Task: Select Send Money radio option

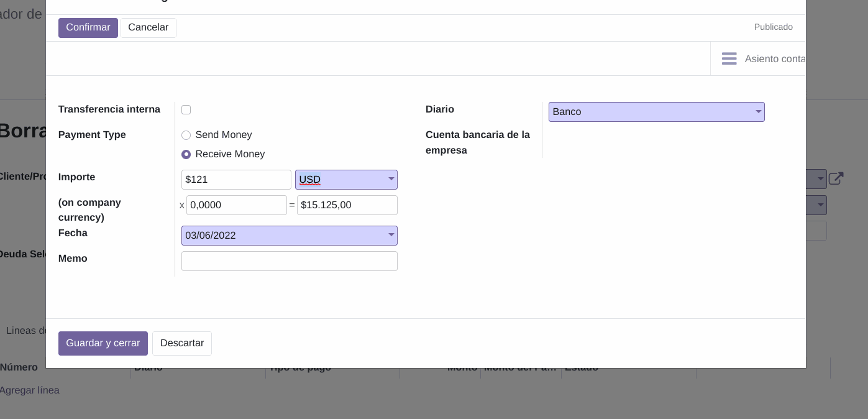Action: pos(186,136)
